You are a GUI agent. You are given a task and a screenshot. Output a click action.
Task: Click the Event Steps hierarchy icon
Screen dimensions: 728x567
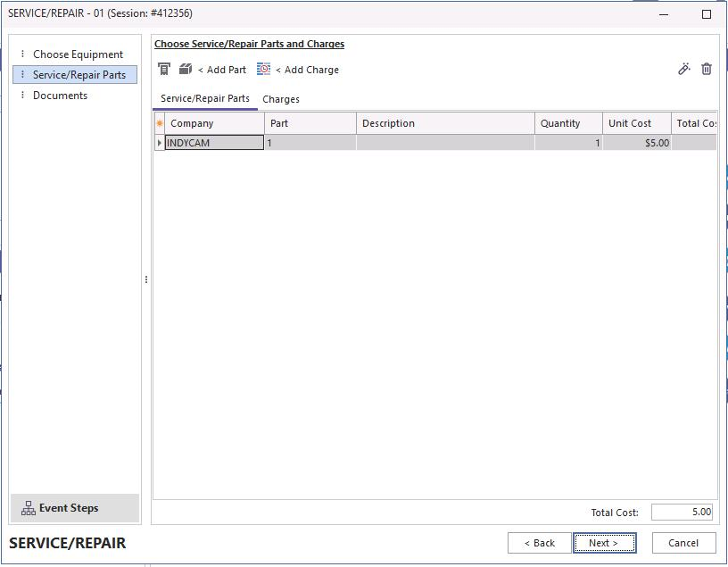click(28, 508)
